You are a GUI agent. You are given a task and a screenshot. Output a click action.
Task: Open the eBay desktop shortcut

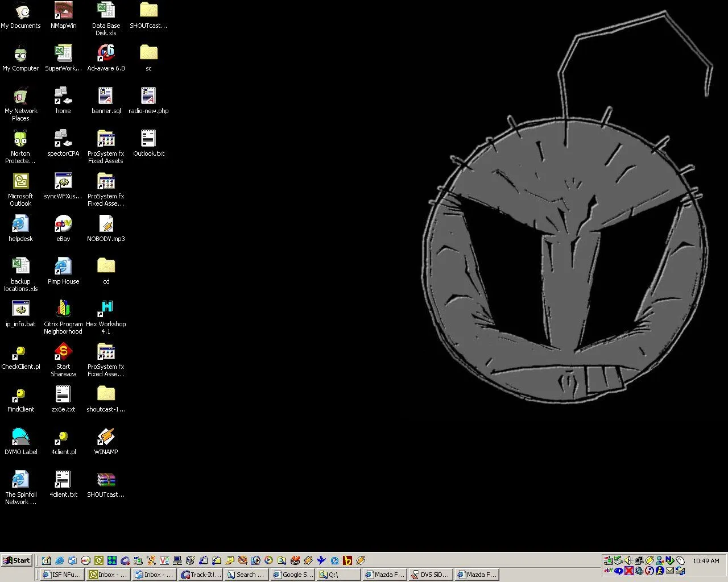click(x=63, y=225)
